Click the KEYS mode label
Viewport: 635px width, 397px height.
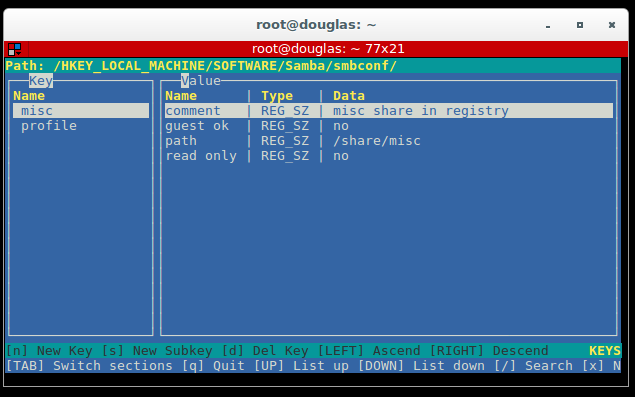pos(605,350)
